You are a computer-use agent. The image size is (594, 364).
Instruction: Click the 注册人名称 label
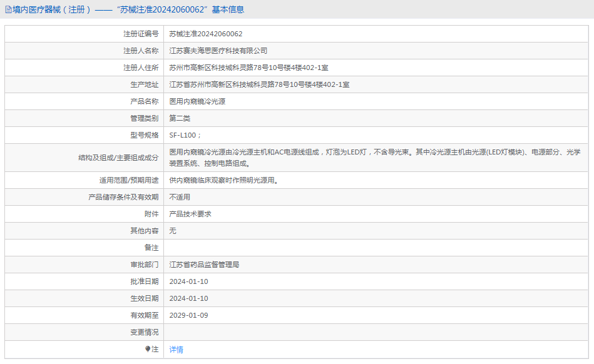click(141, 51)
